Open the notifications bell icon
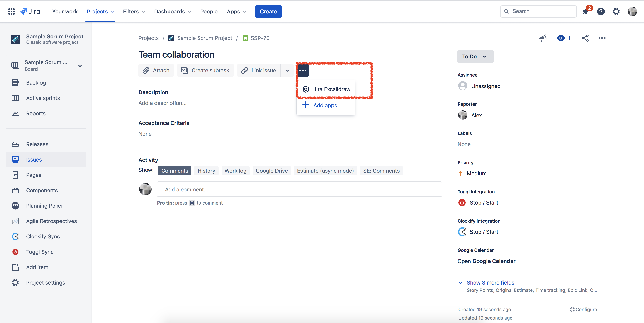The width and height of the screenshot is (644, 323). tap(586, 12)
